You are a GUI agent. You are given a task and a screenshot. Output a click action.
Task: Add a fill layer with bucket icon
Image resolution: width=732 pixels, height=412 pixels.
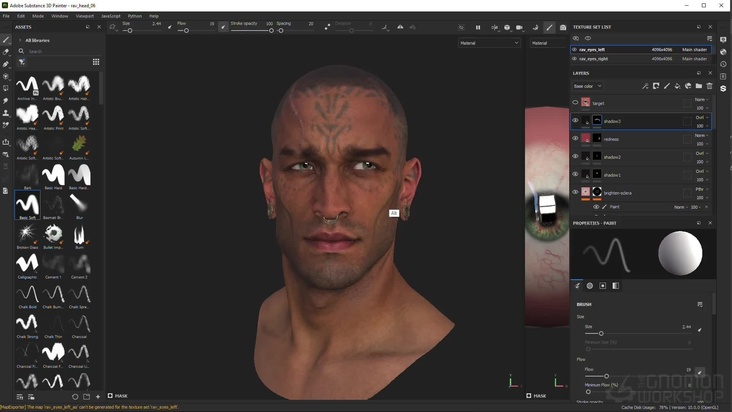pos(677,86)
